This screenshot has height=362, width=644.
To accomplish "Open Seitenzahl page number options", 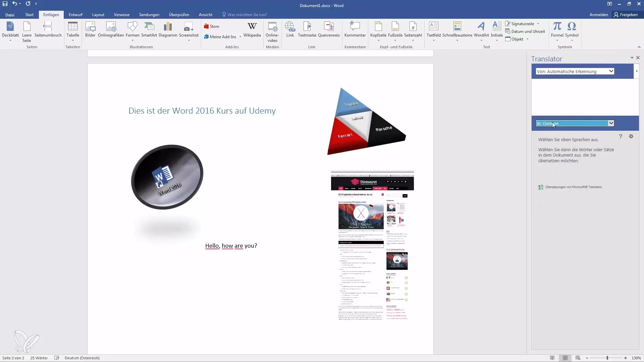I will [x=413, y=32].
